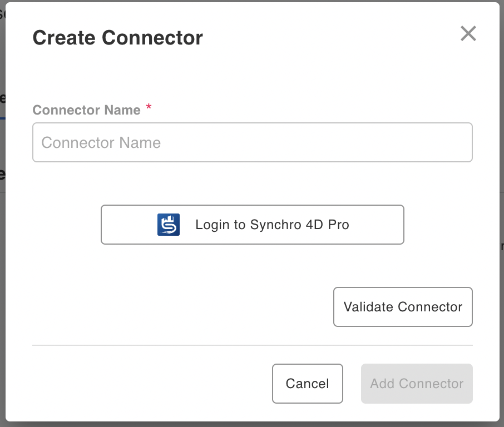Click the divider line above footer buttons

tap(253, 345)
